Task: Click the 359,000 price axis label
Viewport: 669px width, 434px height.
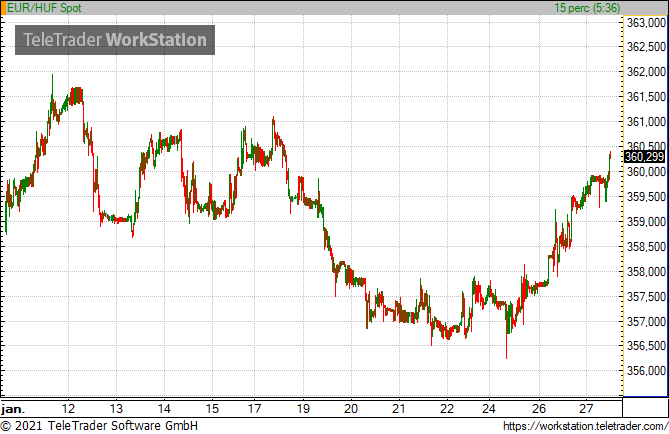Action: click(x=646, y=221)
